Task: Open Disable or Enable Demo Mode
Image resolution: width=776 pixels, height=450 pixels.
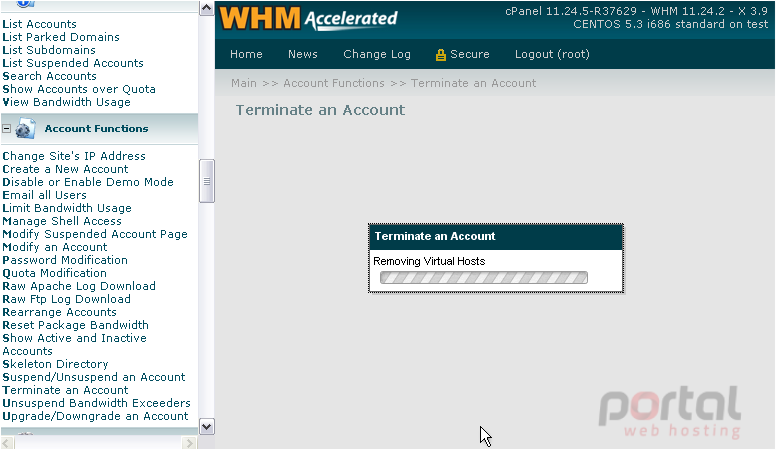Action: pyautogui.click(x=88, y=182)
